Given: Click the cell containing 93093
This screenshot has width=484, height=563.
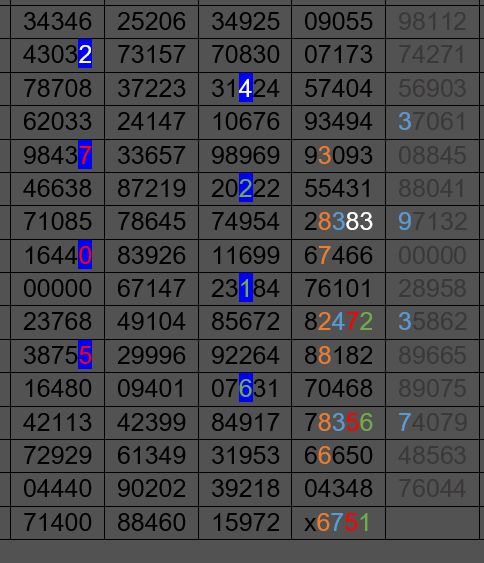Looking at the screenshot, I should [339, 155].
